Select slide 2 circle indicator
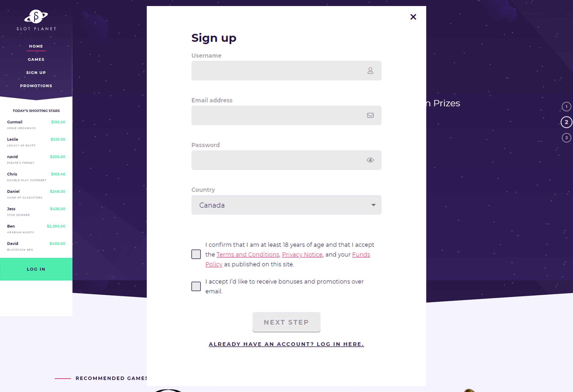This screenshot has width=573, height=392. tap(566, 122)
